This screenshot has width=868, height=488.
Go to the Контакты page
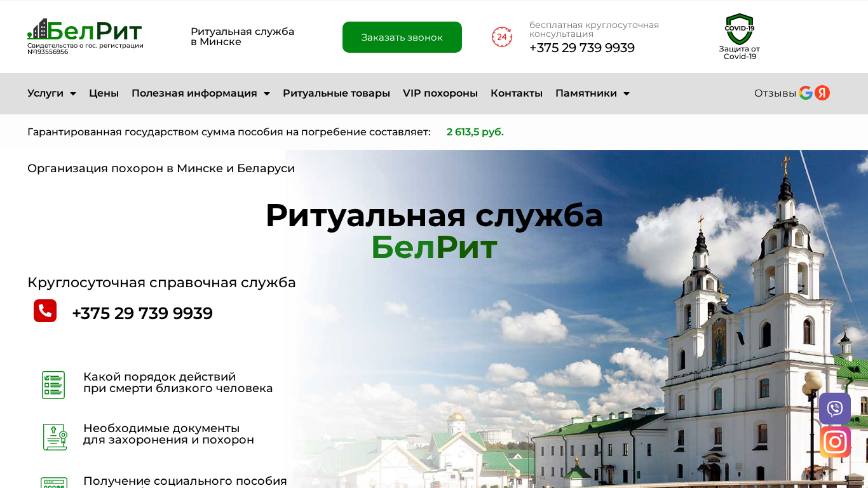pos(517,93)
